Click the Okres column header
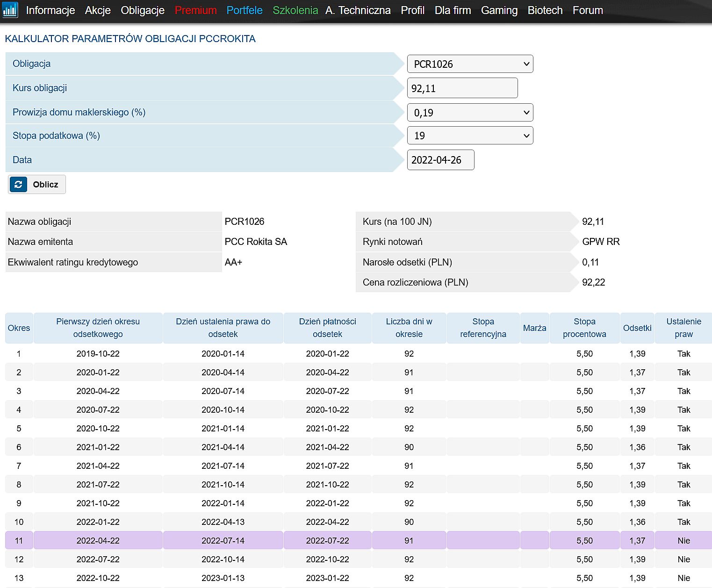This screenshot has height=588, width=712. [19, 328]
